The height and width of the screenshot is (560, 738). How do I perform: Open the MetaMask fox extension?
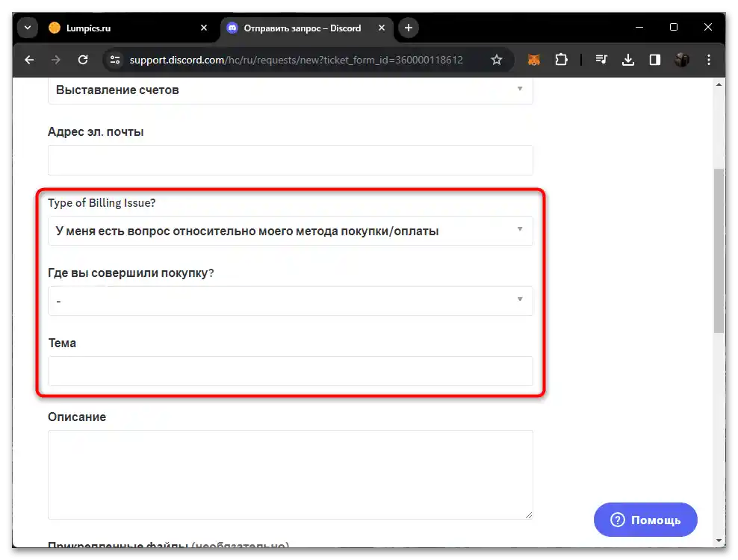point(534,60)
